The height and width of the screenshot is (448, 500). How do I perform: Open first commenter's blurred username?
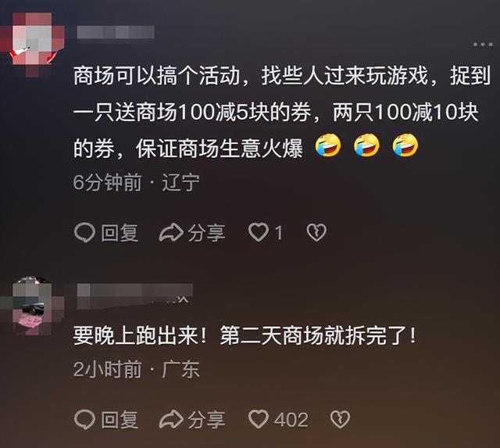click(116, 33)
